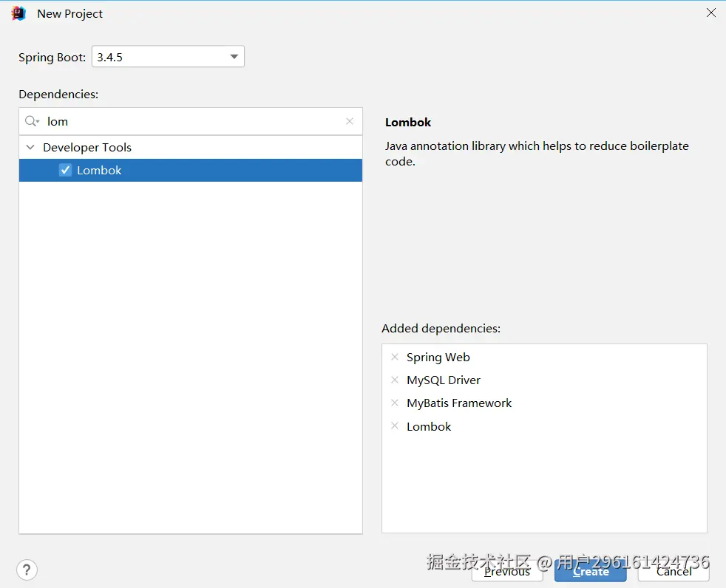
Task: Select 'Spring Web' in added dependencies
Action: [x=438, y=357]
